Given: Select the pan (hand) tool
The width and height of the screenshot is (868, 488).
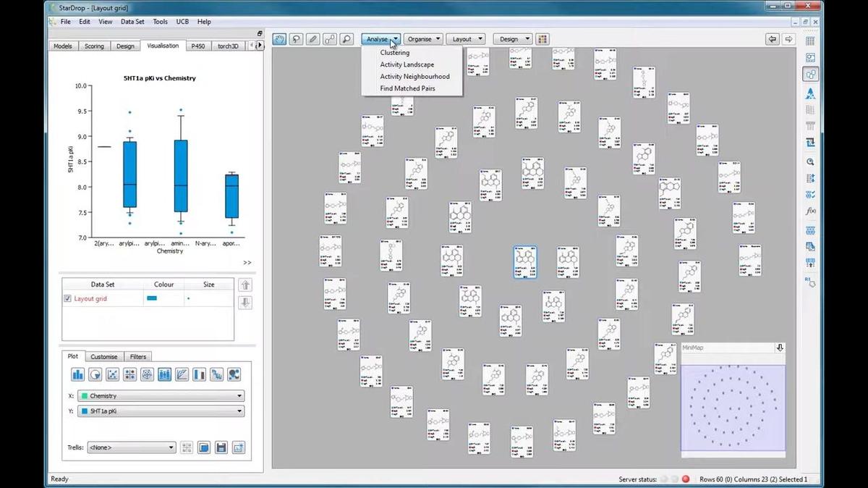Looking at the screenshot, I should [x=278, y=38].
